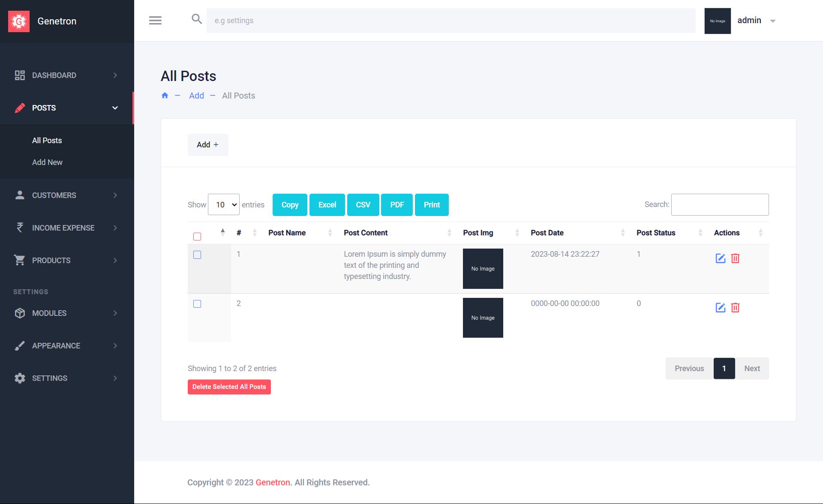Click the search magnifier icon
This screenshot has width=823, height=504.
tap(196, 19)
